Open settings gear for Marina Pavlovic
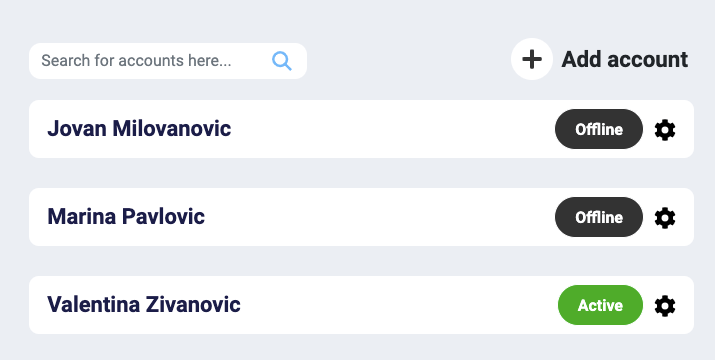The height and width of the screenshot is (360, 715). click(665, 218)
